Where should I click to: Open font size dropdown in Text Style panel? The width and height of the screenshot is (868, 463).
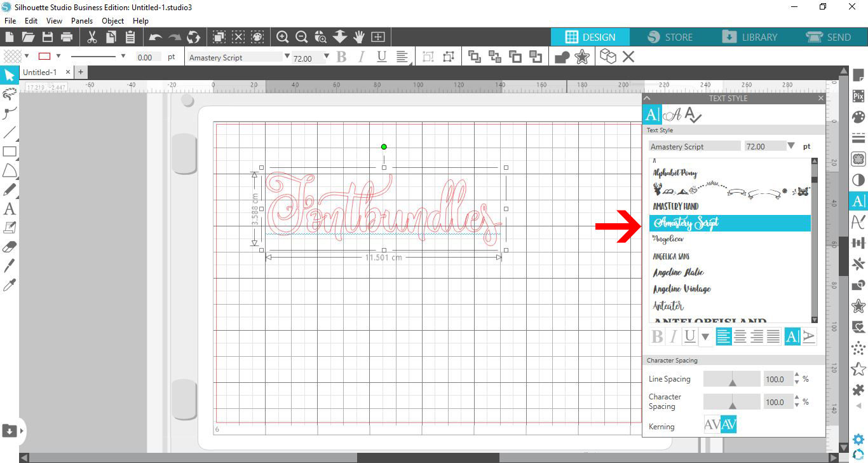pos(791,146)
